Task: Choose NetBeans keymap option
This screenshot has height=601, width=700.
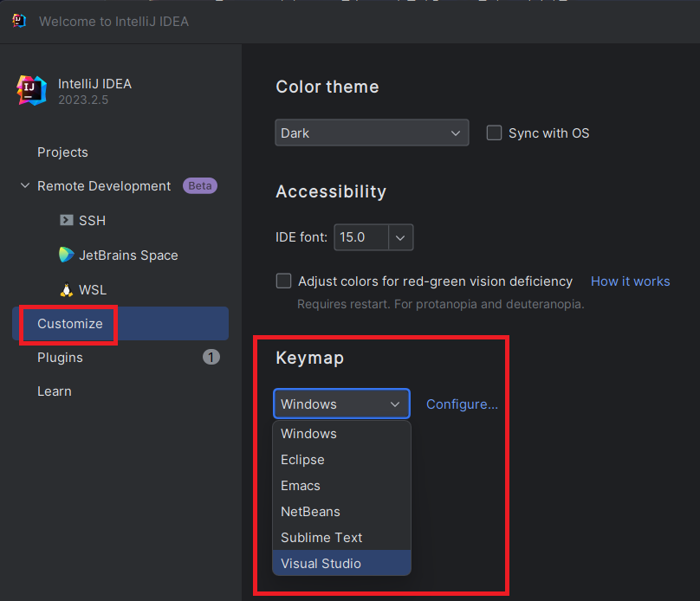Action: (341, 511)
